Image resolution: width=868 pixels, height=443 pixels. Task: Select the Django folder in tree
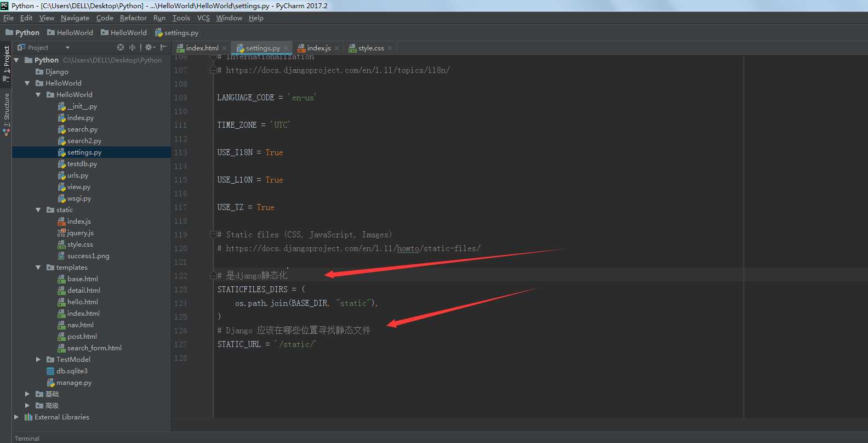pyautogui.click(x=52, y=72)
